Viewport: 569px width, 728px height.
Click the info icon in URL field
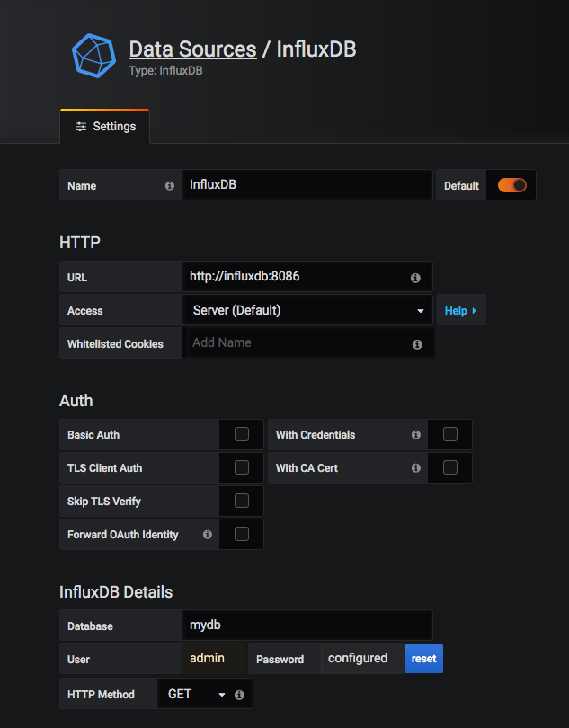click(x=415, y=278)
